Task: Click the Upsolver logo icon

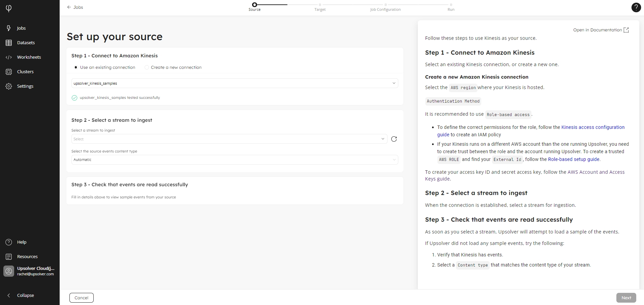Action: [9, 8]
